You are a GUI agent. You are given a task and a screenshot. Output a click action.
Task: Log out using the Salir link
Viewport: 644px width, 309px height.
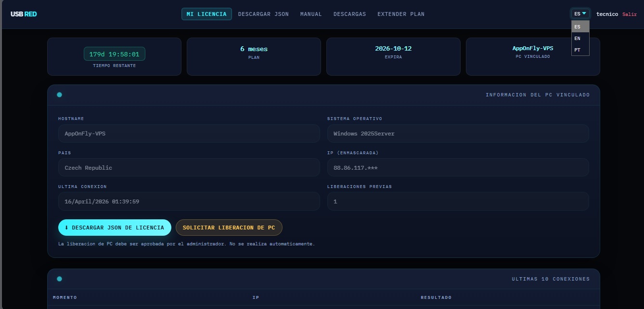pyautogui.click(x=629, y=14)
